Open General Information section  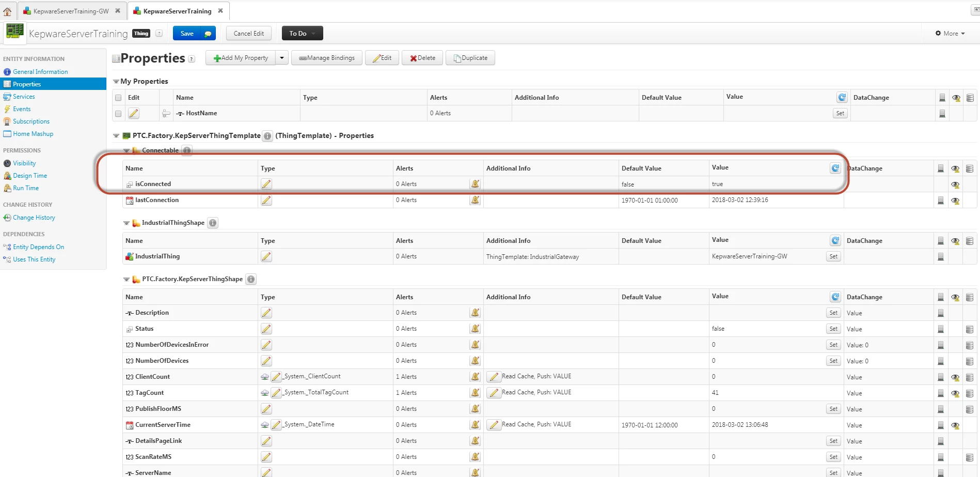pyautogui.click(x=40, y=72)
